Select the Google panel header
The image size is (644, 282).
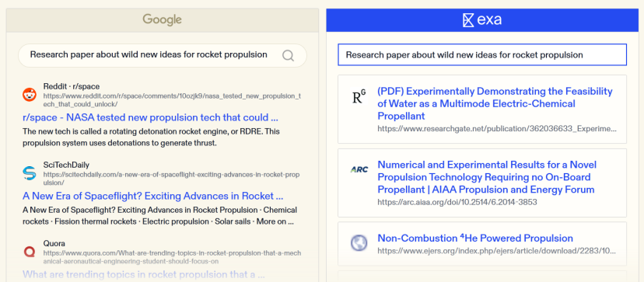pyautogui.click(x=163, y=19)
